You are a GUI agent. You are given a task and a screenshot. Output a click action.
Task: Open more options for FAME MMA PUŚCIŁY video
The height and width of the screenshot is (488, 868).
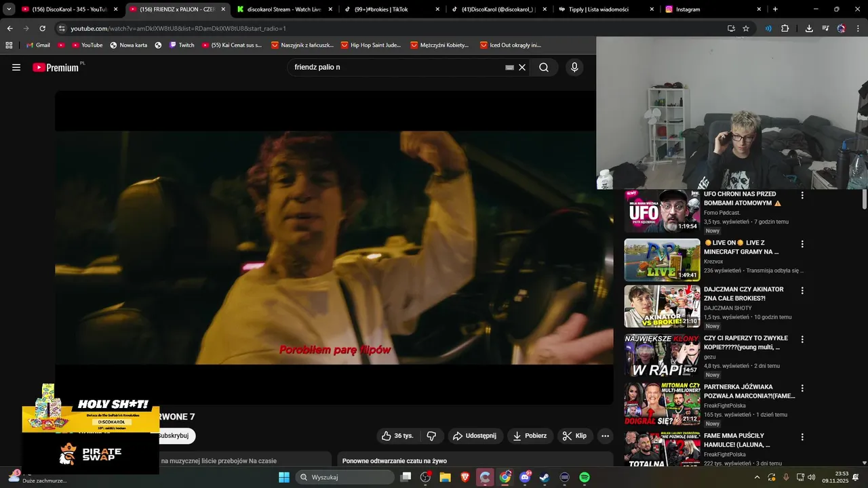(x=802, y=437)
